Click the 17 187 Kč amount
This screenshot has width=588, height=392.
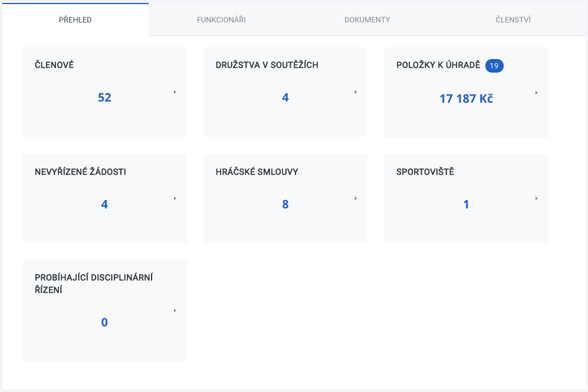click(466, 99)
